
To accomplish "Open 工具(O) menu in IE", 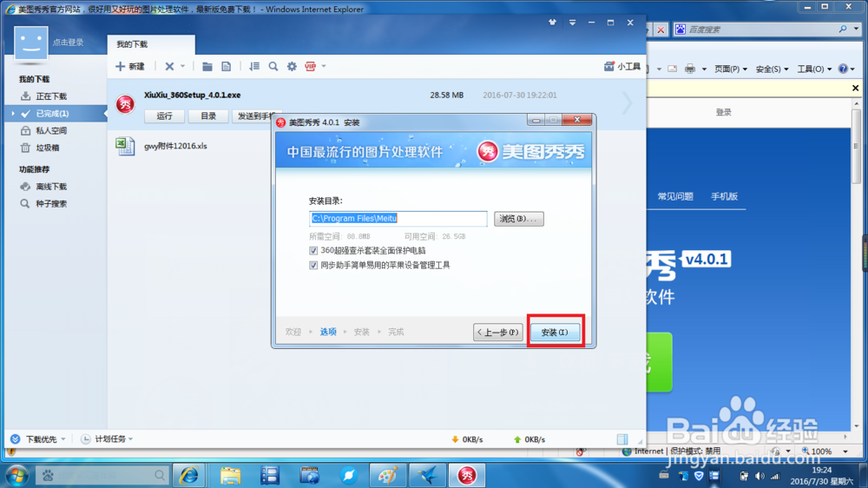I will tap(814, 69).
